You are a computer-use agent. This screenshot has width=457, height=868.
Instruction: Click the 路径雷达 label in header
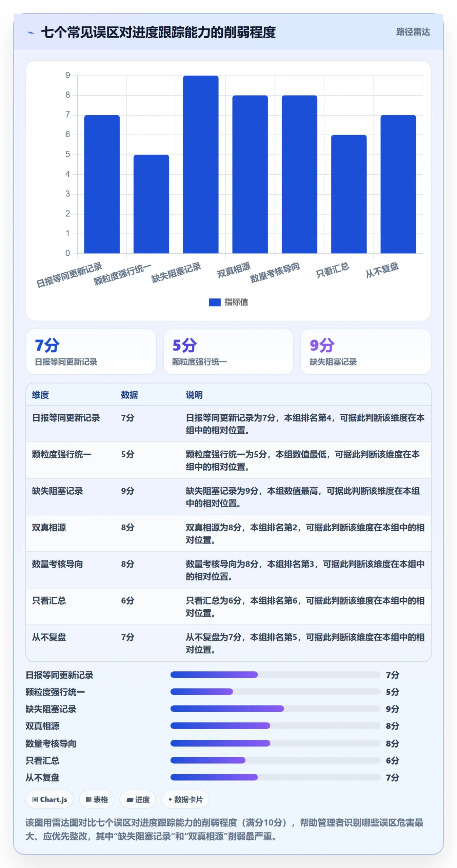tap(413, 32)
